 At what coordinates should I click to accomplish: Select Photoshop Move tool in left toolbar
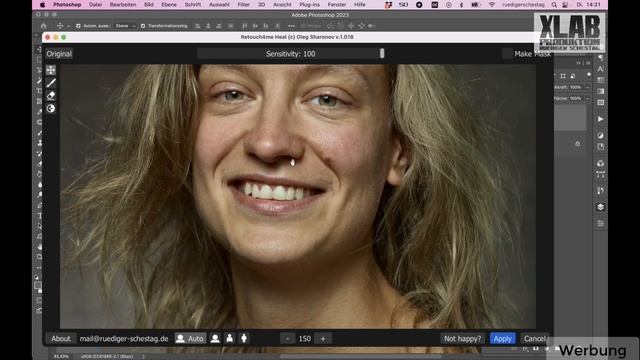pos(39,49)
